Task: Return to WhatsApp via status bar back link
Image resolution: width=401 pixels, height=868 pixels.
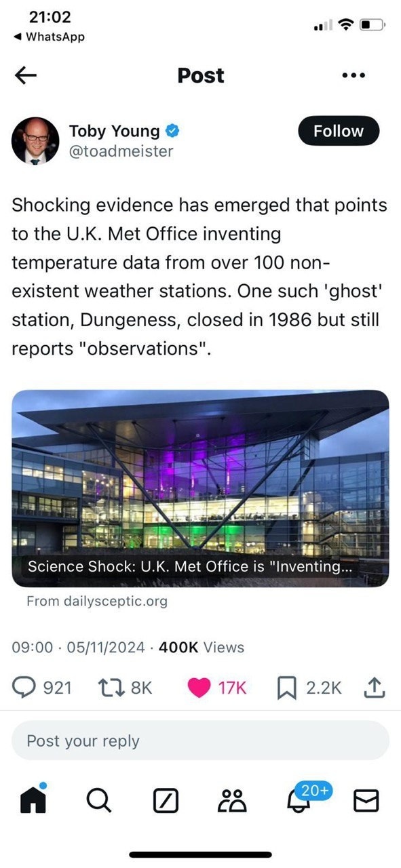Action: [x=49, y=37]
